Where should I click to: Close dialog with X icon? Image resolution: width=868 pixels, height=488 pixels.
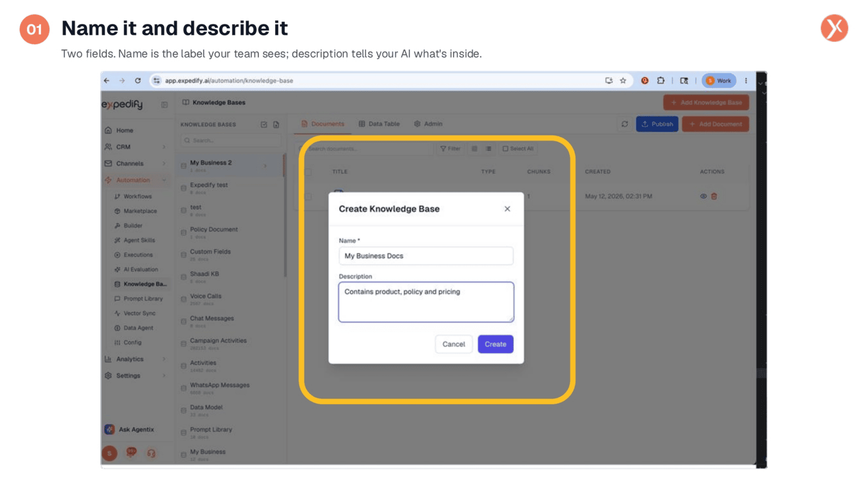pyautogui.click(x=507, y=209)
